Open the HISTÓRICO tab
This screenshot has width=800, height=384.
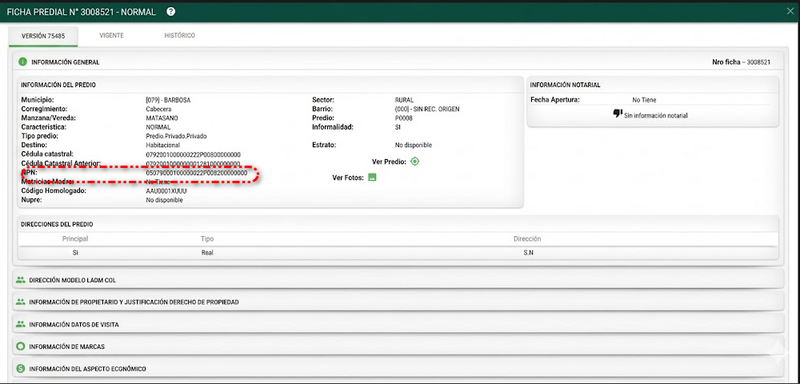pos(180,36)
